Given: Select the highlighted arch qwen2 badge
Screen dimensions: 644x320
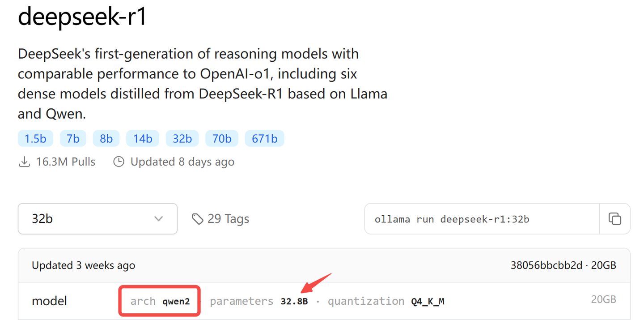Looking at the screenshot, I should pos(159,301).
